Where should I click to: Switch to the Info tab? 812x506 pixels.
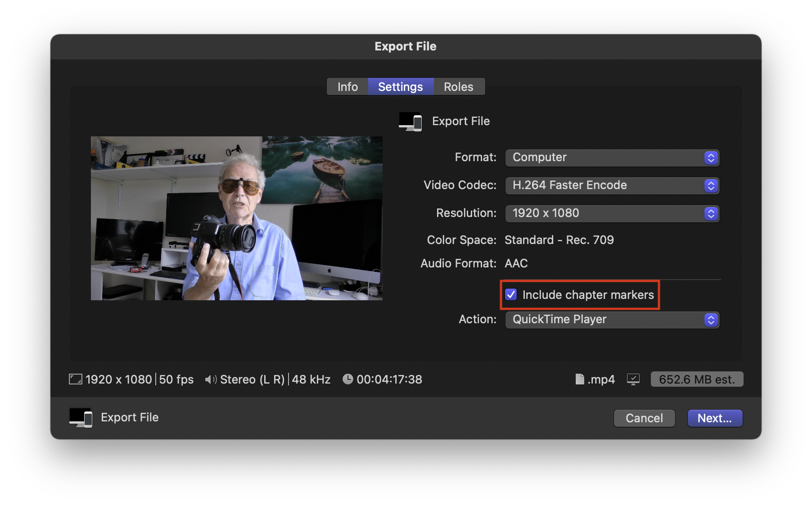coord(347,86)
